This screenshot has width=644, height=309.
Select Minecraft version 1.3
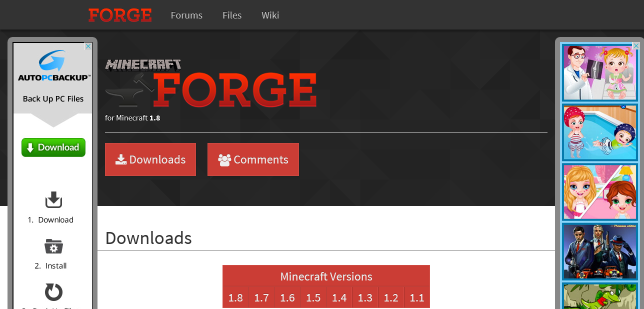click(x=365, y=297)
